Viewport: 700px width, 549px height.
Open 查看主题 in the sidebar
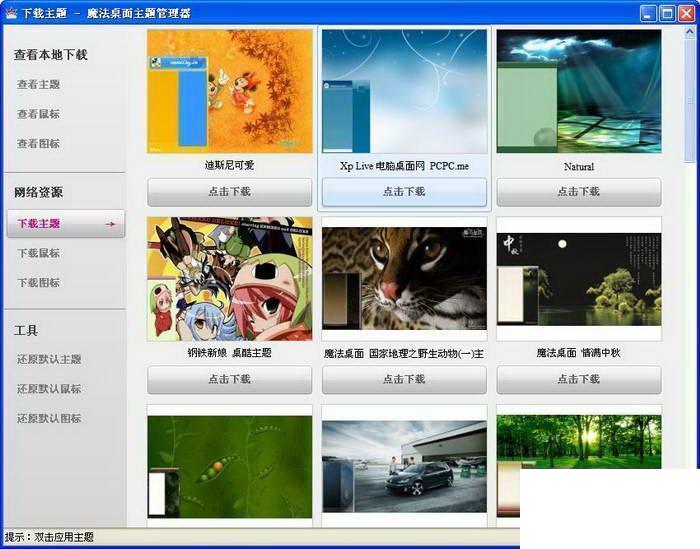38,84
